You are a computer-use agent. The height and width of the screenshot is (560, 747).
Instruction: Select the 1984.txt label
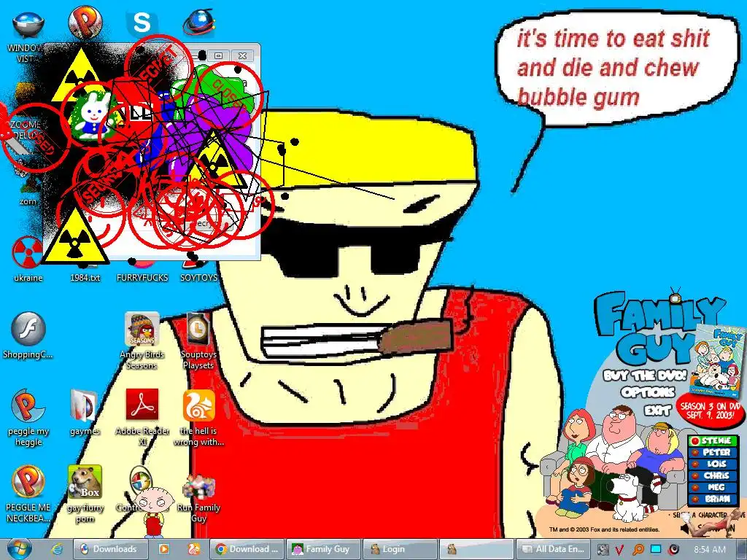tap(85, 278)
